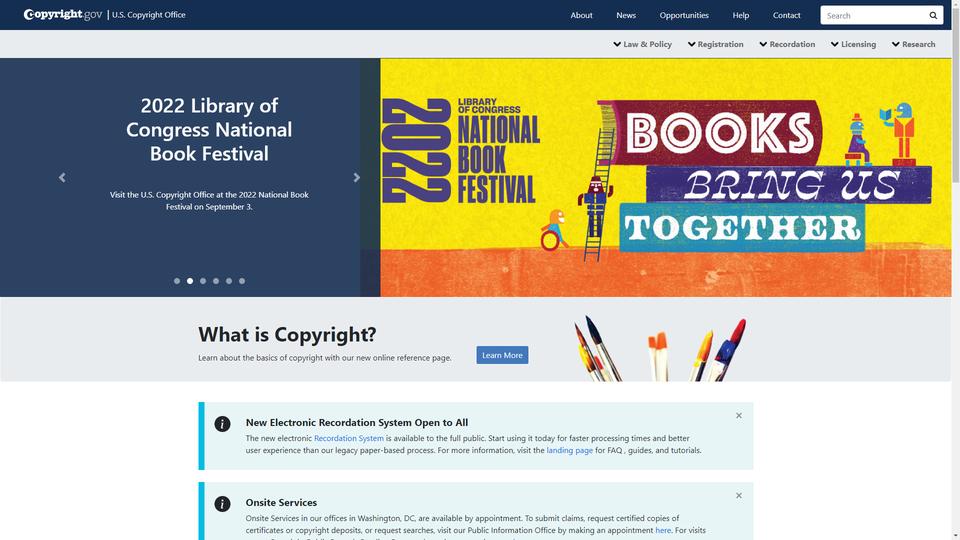The width and height of the screenshot is (960, 540).
Task: Click info icon beside Electronic Recordation notice
Action: point(222,424)
